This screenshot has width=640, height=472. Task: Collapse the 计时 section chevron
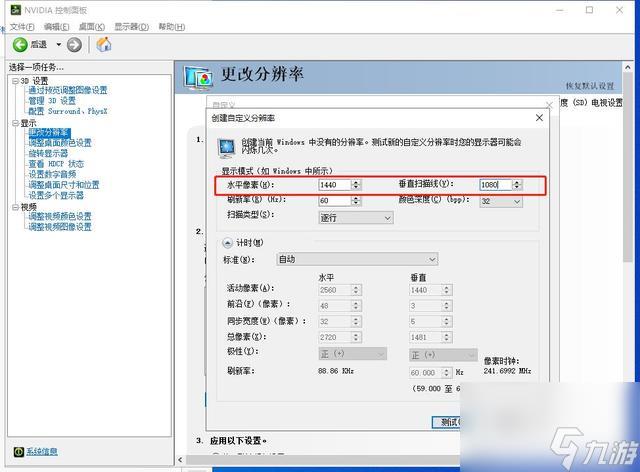[227, 243]
